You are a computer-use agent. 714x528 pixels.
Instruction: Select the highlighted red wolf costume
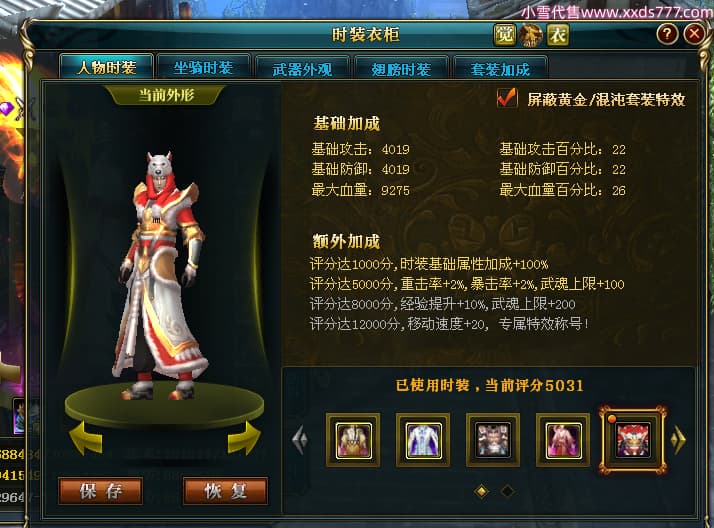tap(633, 440)
